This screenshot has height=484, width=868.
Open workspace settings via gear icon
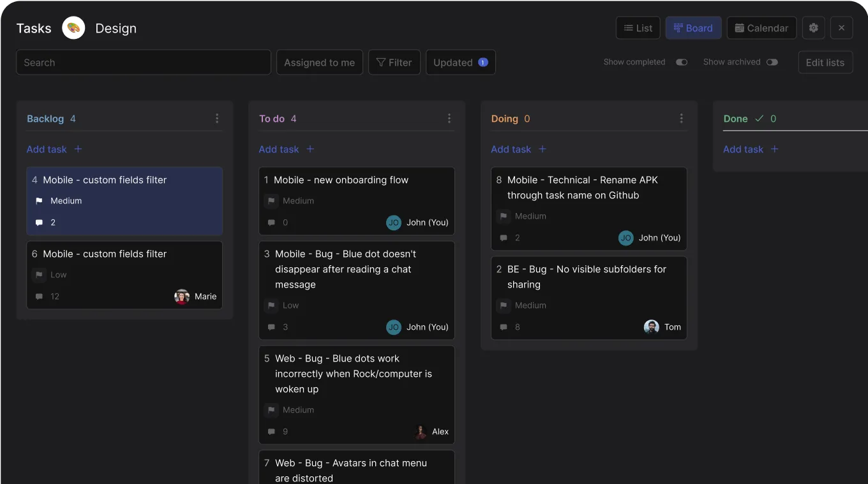(x=813, y=27)
